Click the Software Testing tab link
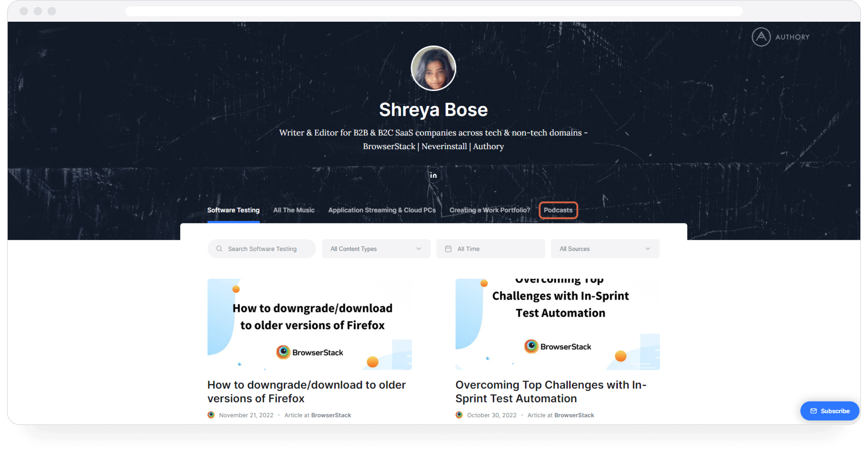868x460 pixels. (x=233, y=210)
